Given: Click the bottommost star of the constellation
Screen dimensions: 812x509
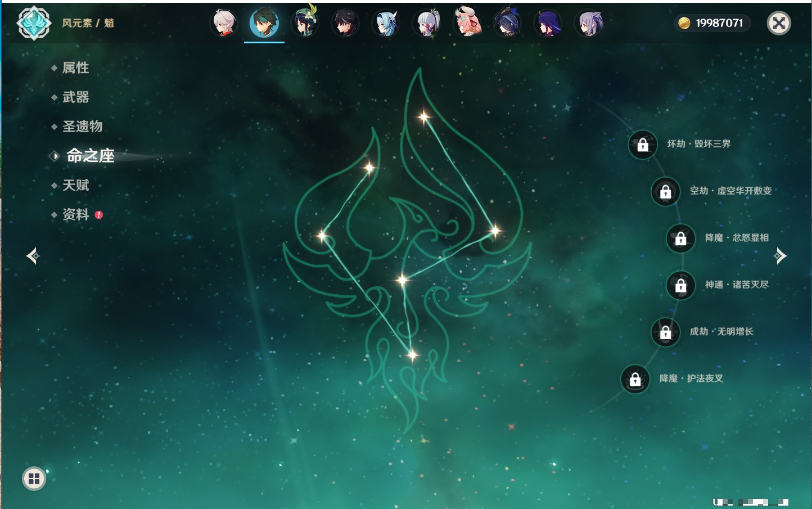Looking at the screenshot, I should [x=412, y=355].
